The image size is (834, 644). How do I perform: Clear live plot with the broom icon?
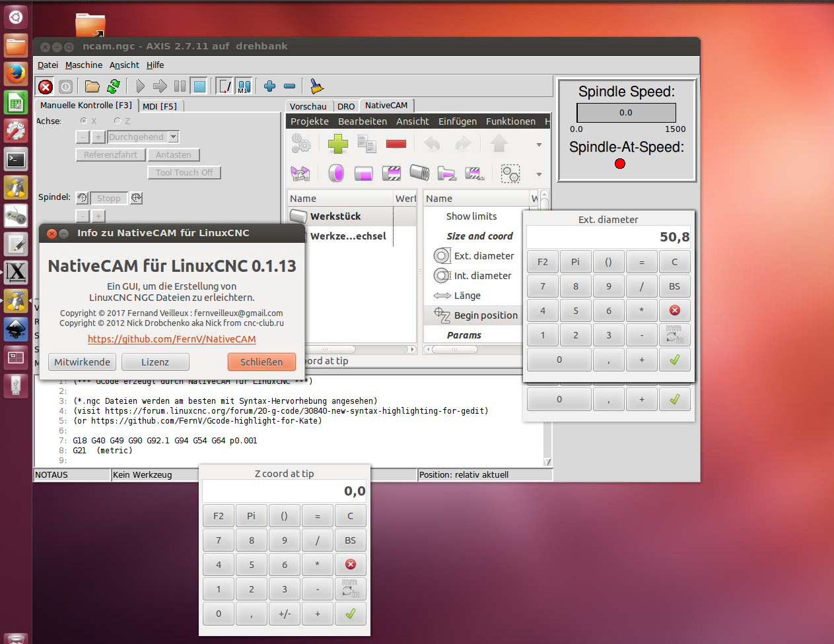tap(317, 86)
